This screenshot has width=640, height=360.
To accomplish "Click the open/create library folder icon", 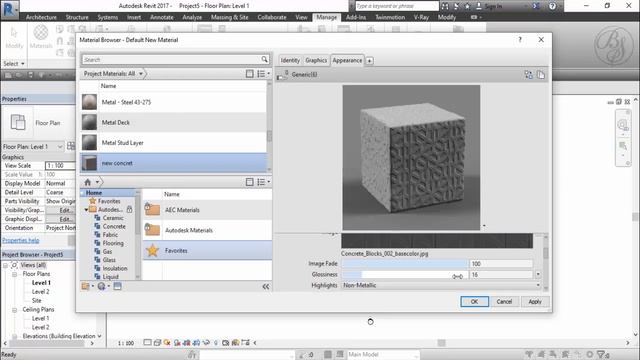I will pos(85,287).
